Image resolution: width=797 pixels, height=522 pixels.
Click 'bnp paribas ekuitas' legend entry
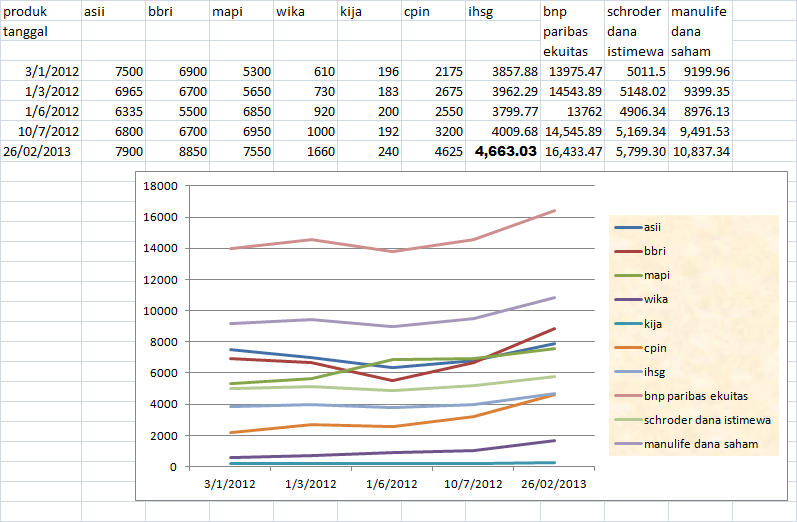(x=681, y=396)
